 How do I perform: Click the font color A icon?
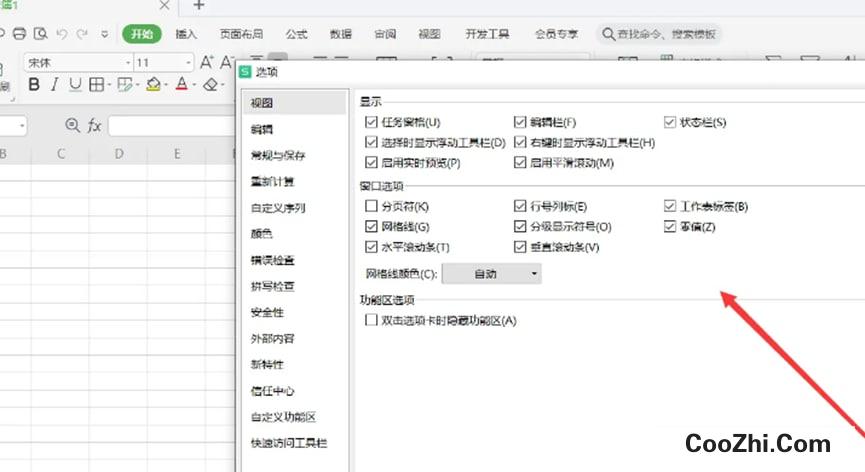point(181,84)
